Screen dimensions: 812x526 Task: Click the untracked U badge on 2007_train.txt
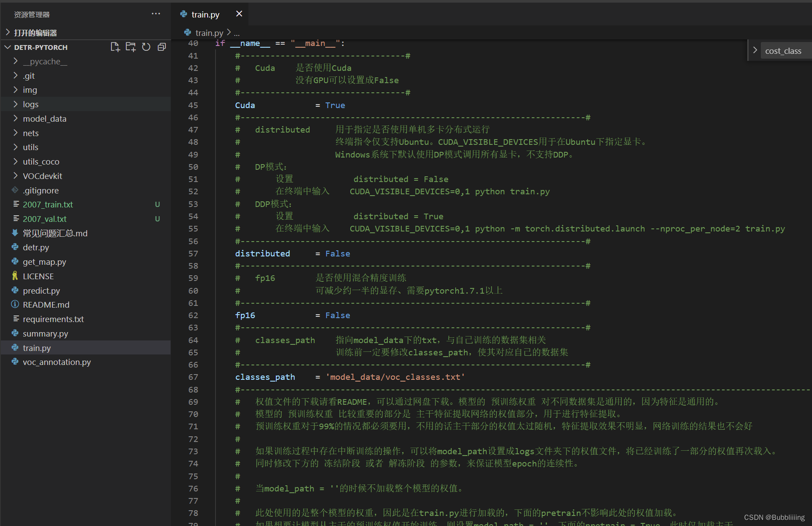point(157,204)
